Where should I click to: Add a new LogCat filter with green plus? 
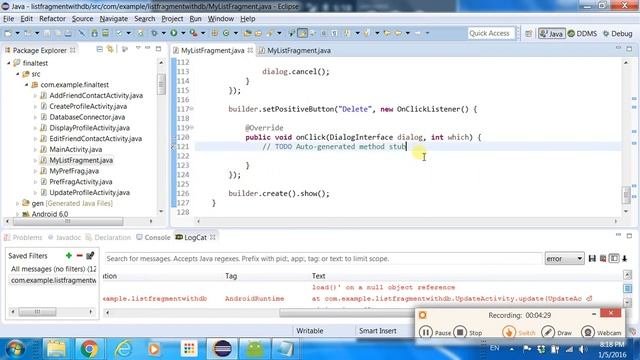[69, 256]
